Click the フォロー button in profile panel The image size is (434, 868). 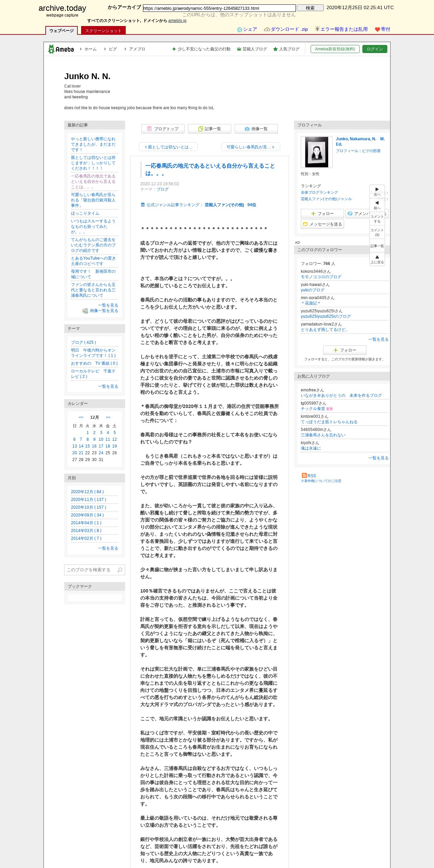pyautogui.click(x=322, y=214)
